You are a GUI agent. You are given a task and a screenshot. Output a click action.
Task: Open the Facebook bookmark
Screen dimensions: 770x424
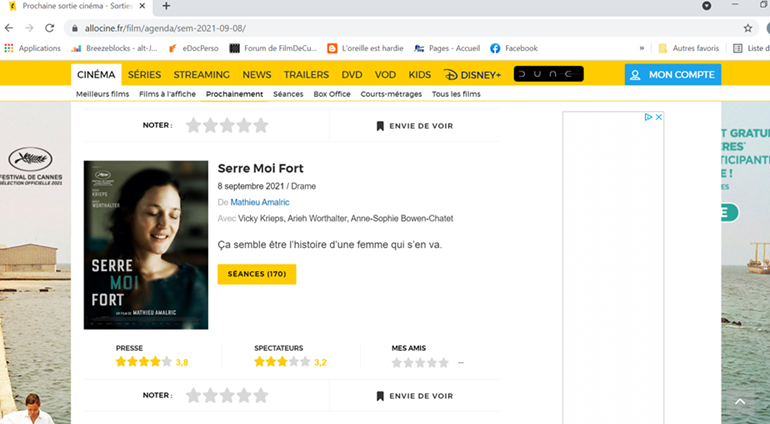pos(514,48)
